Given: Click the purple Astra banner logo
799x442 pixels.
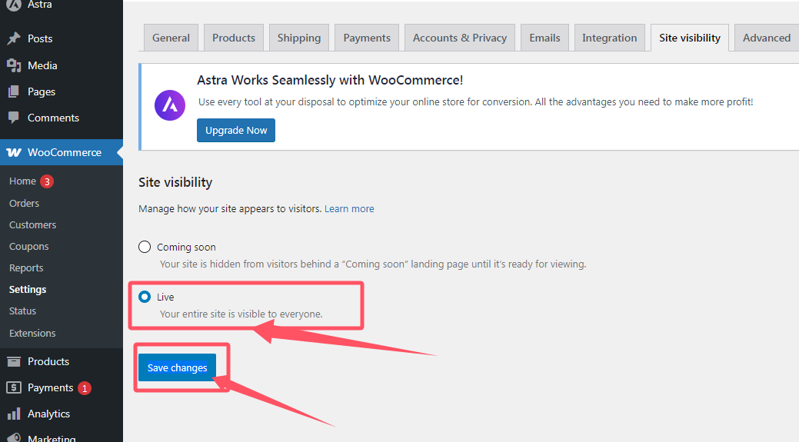Looking at the screenshot, I should click(169, 103).
